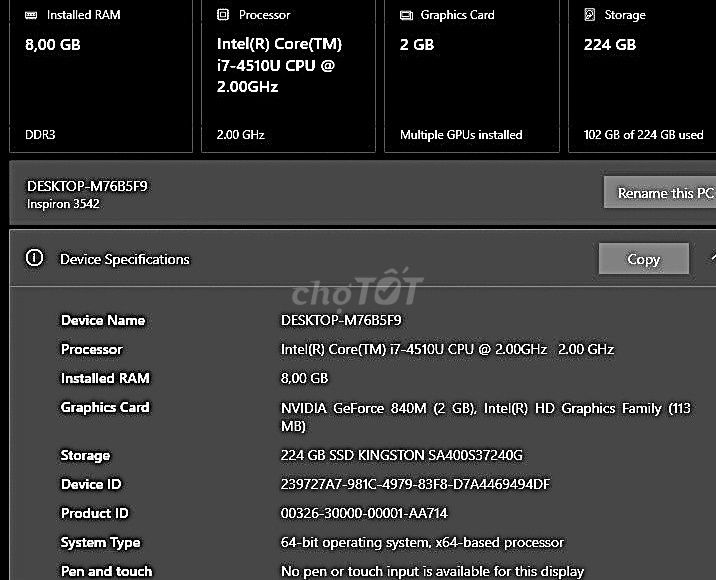
Task: Click the Installed RAM memory icon
Action: [31, 15]
